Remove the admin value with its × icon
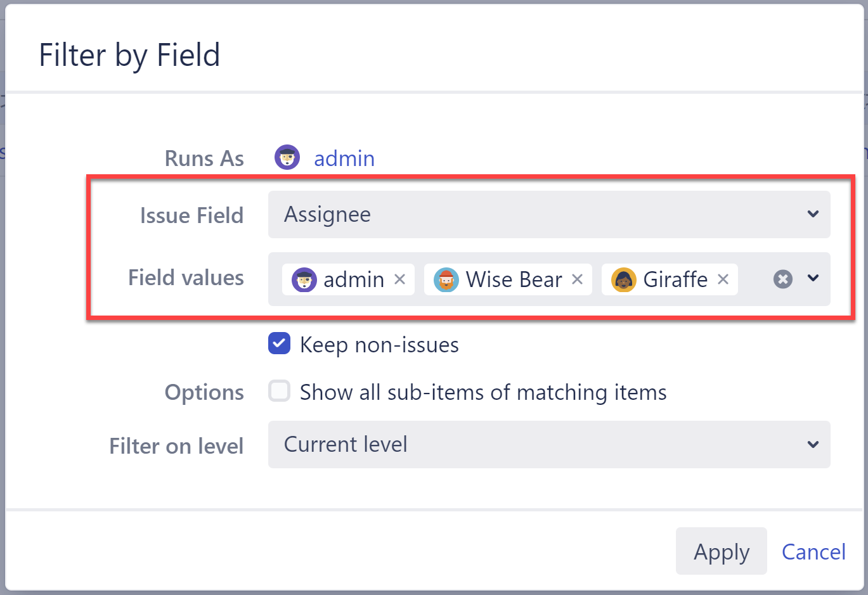 point(399,279)
